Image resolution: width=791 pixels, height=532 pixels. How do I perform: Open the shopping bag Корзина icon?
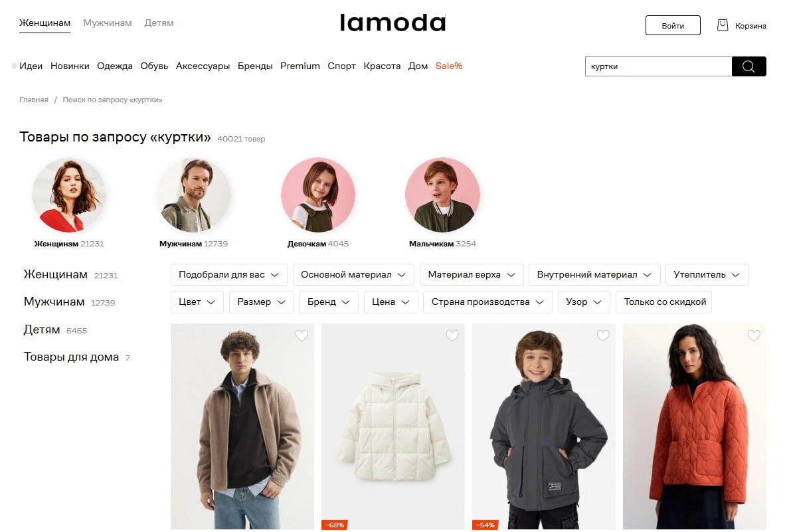point(723,25)
